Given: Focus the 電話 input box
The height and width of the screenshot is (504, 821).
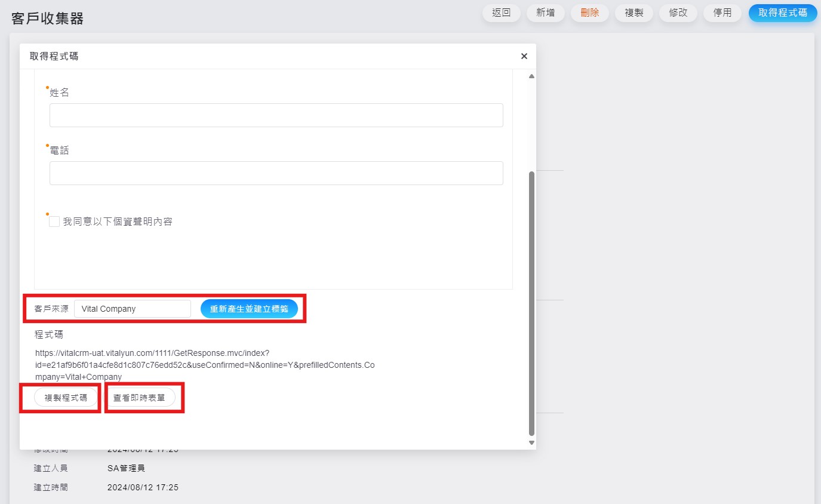Looking at the screenshot, I should (276, 173).
